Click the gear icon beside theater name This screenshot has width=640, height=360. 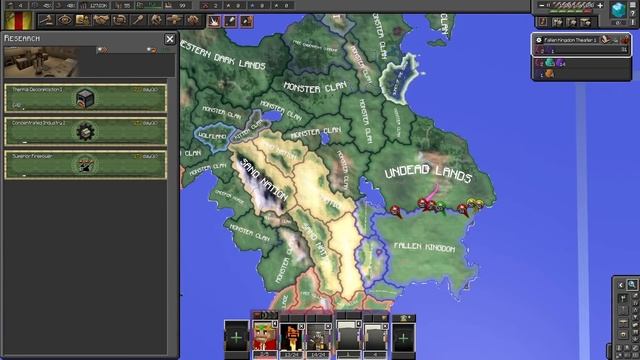coord(539,40)
